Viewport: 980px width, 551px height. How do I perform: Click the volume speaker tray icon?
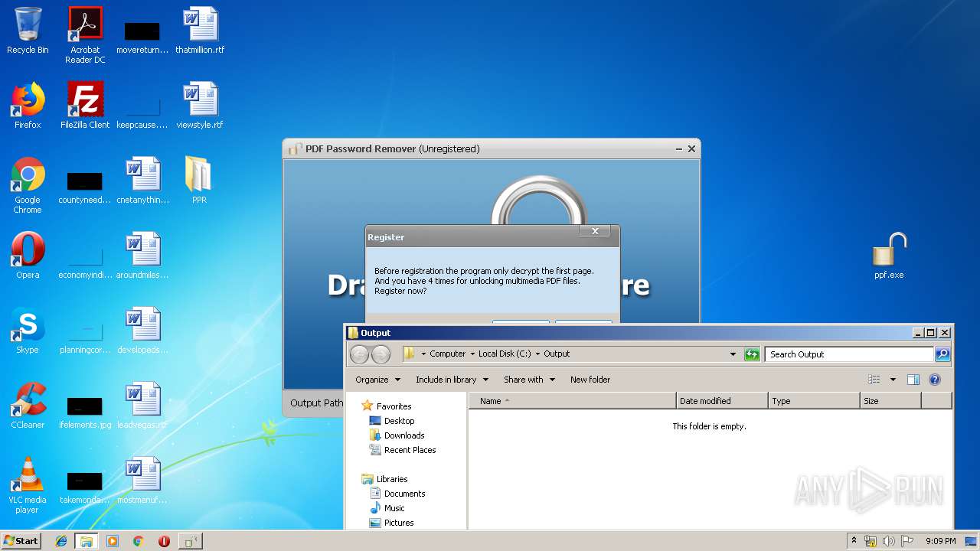pyautogui.click(x=888, y=541)
